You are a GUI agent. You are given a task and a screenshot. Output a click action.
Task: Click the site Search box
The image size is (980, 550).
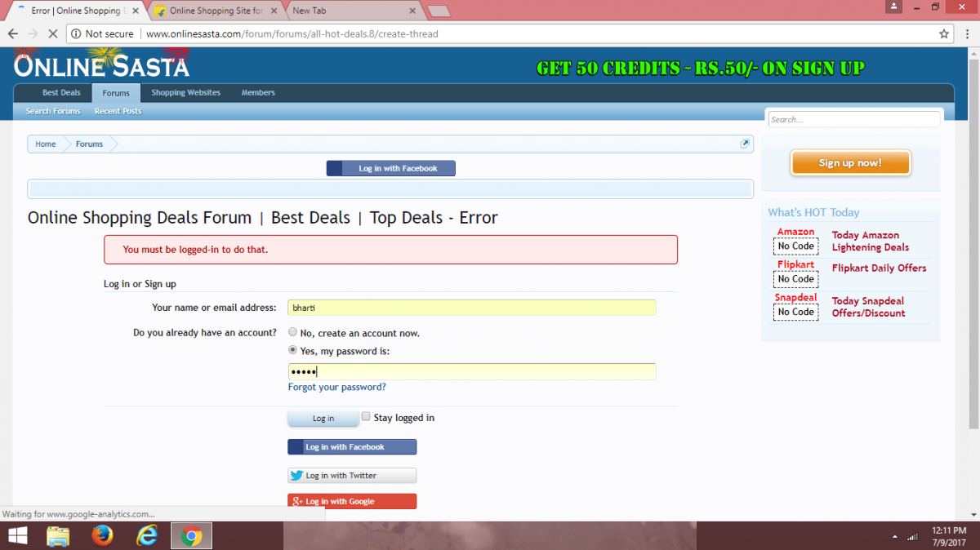[x=854, y=119]
